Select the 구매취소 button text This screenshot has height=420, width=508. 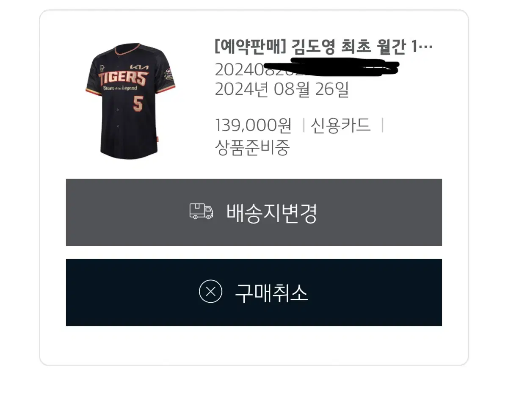pos(272,293)
